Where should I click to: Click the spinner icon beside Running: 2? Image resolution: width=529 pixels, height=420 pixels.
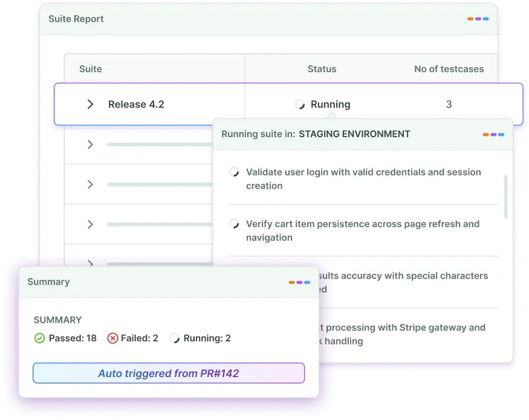175,338
